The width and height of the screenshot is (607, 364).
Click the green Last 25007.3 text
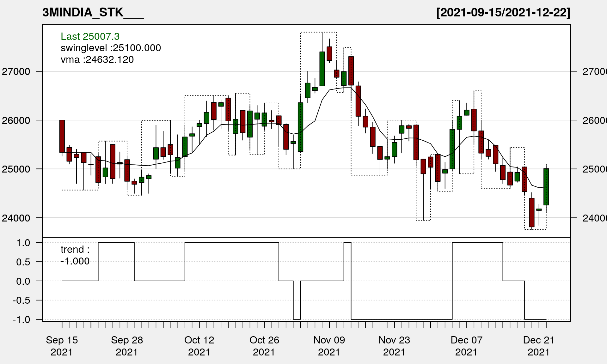90,36
